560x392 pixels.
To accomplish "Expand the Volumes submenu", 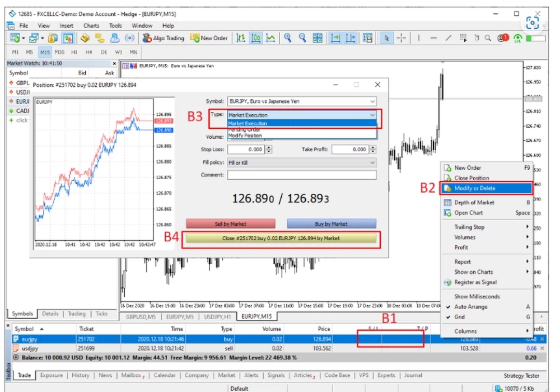I will coord(487,237).
